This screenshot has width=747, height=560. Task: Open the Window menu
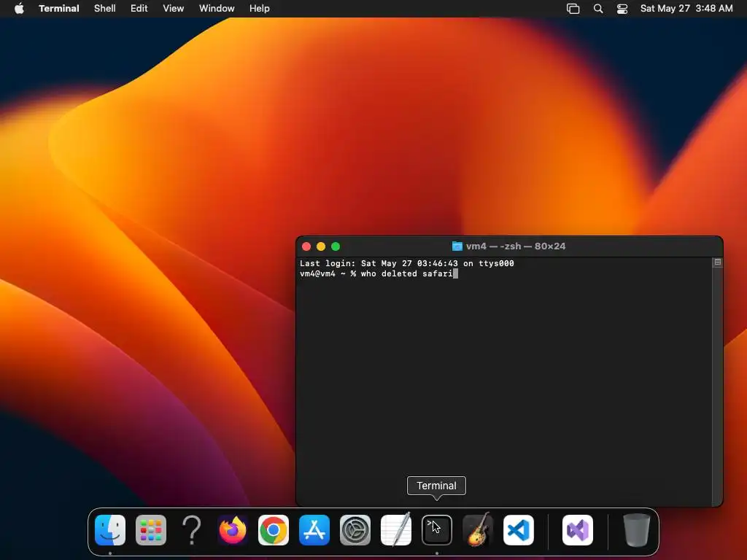[217, 9]
